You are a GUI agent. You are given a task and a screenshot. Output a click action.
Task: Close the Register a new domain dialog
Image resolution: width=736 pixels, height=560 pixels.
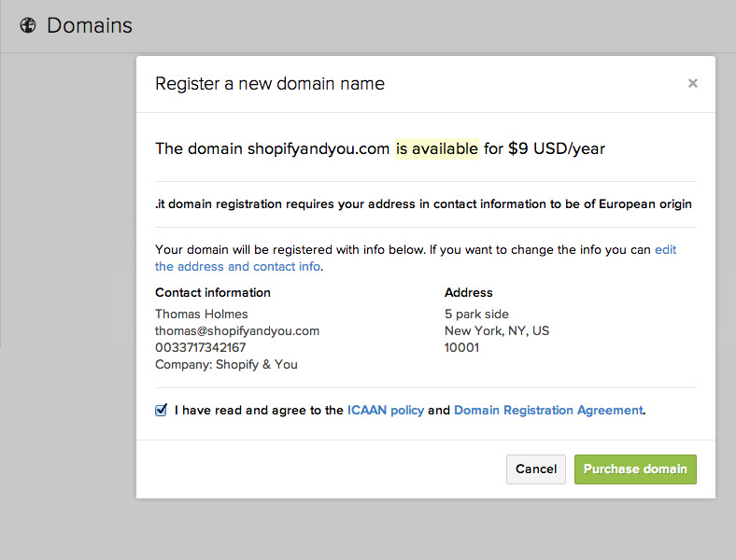(x=692, y=83)
